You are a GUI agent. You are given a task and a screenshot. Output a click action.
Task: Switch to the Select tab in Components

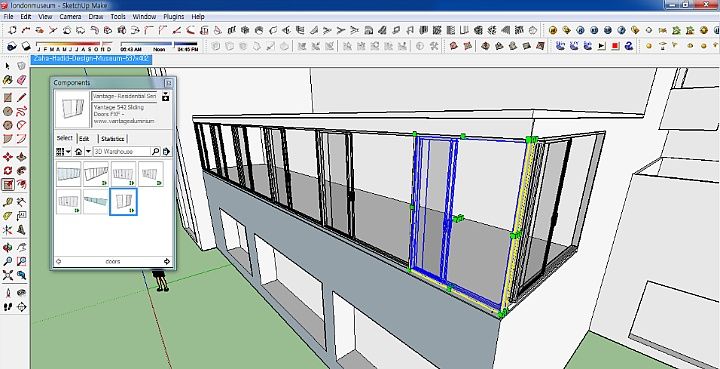point(64,138)
